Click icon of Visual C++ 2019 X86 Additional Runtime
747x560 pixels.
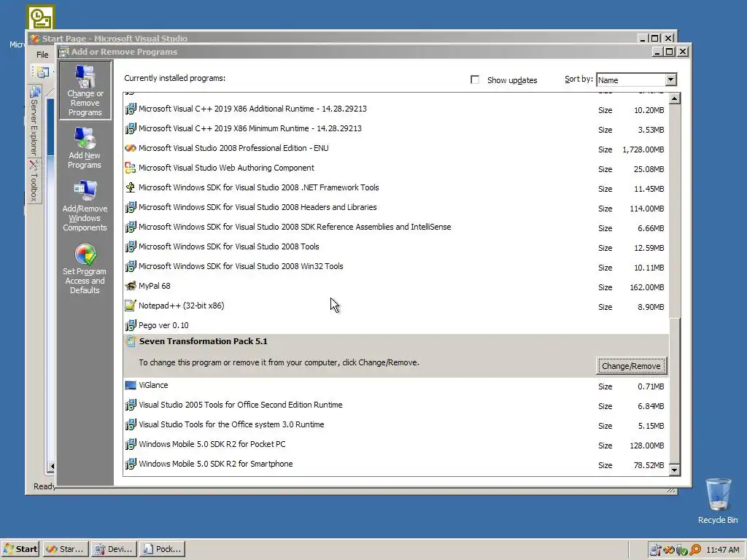click(130, 109)
